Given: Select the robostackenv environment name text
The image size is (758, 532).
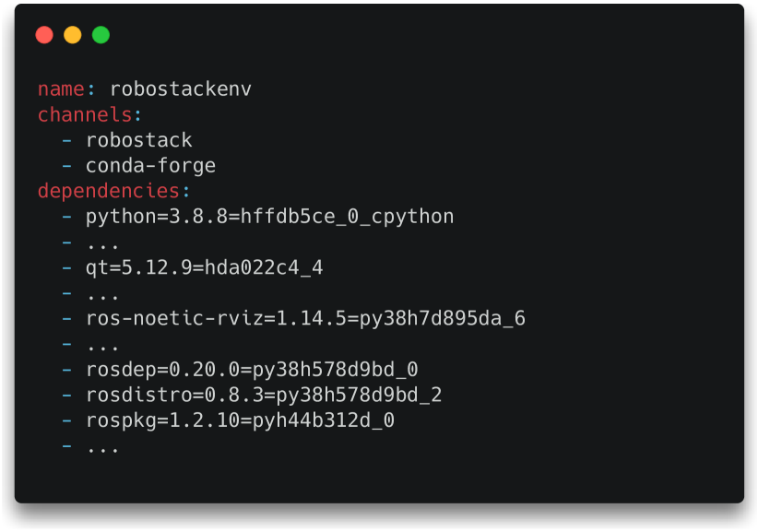Looking at the screenshot, I should (x=181, y=89).
